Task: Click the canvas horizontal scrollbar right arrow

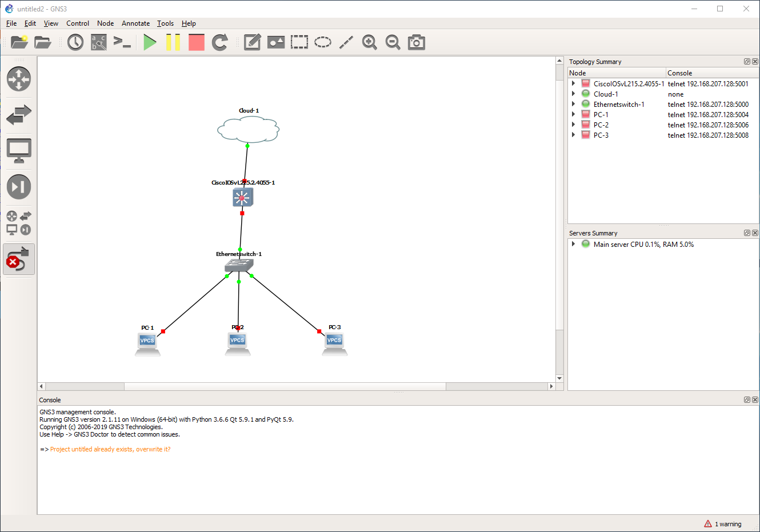Action: (551, 386)
